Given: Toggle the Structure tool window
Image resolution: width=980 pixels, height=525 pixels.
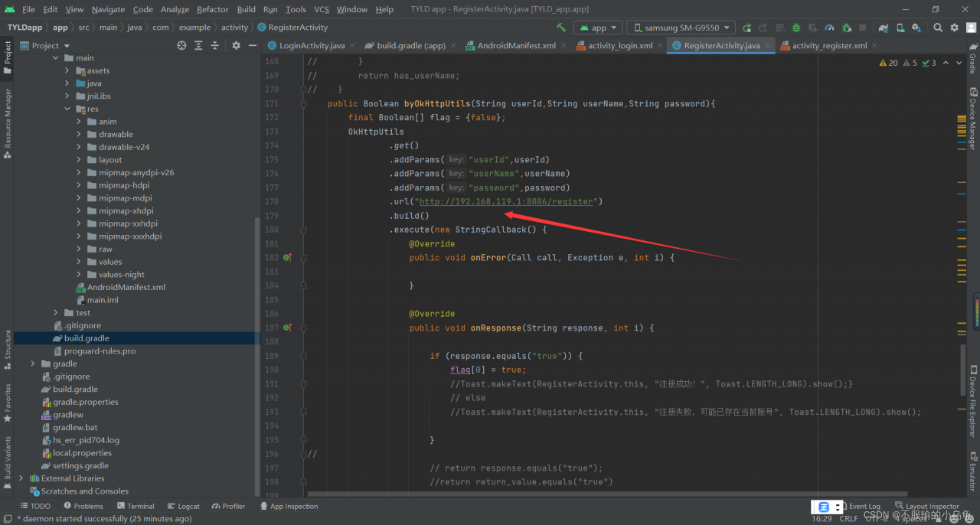Looking at the screenshot, I should [8, 349].
